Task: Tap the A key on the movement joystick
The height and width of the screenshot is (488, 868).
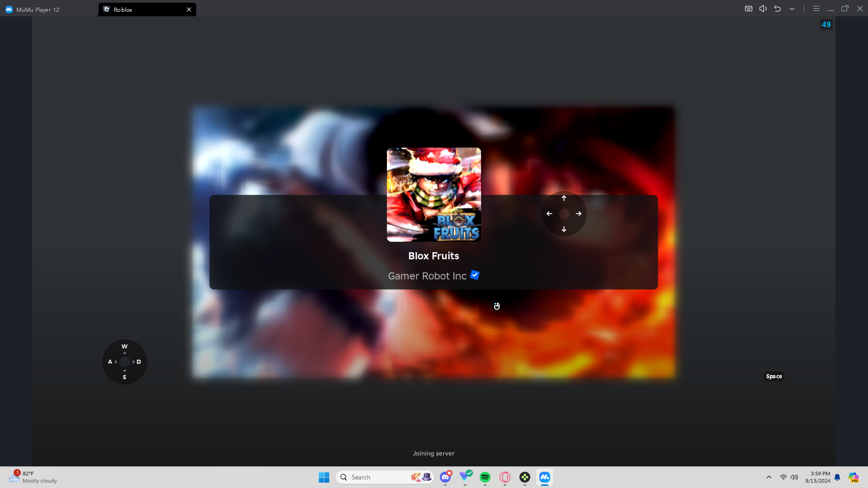Action: [x=110, y=362]
